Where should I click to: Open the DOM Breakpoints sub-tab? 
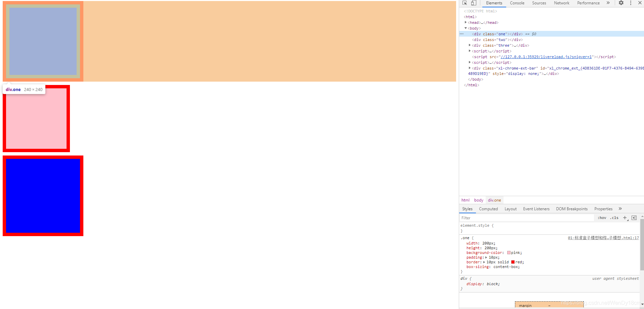tap(572, 209)
